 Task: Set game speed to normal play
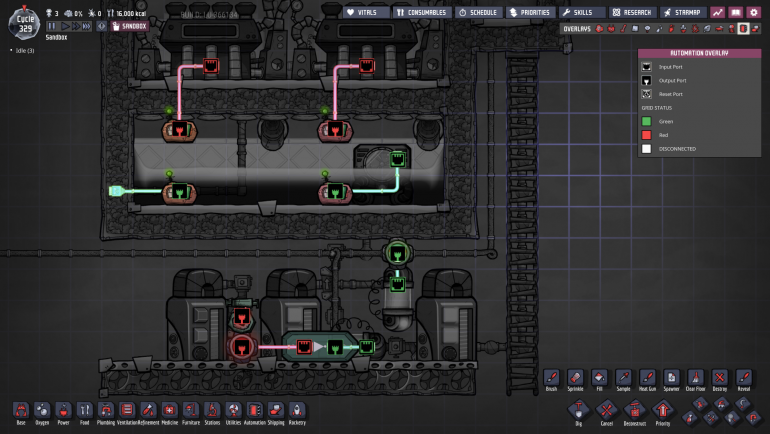point(65,26)
